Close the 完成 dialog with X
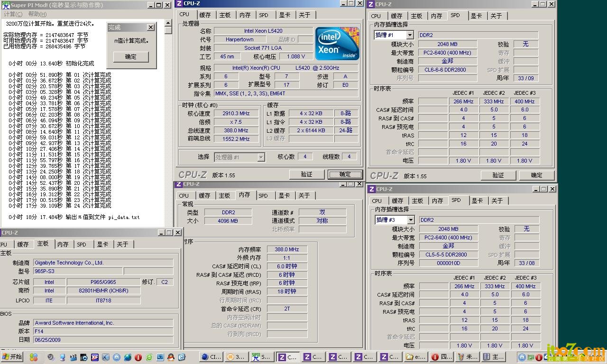This screenshot has height=364, width=607. (150, 27)
